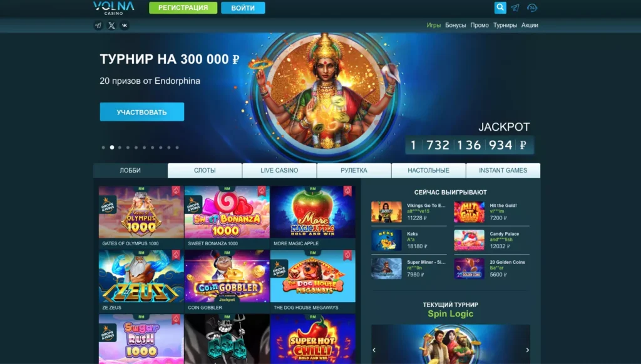Go to the last banner carousel dot
The height and width of the screenshot is (364, 641).
[x=177, y=148]
